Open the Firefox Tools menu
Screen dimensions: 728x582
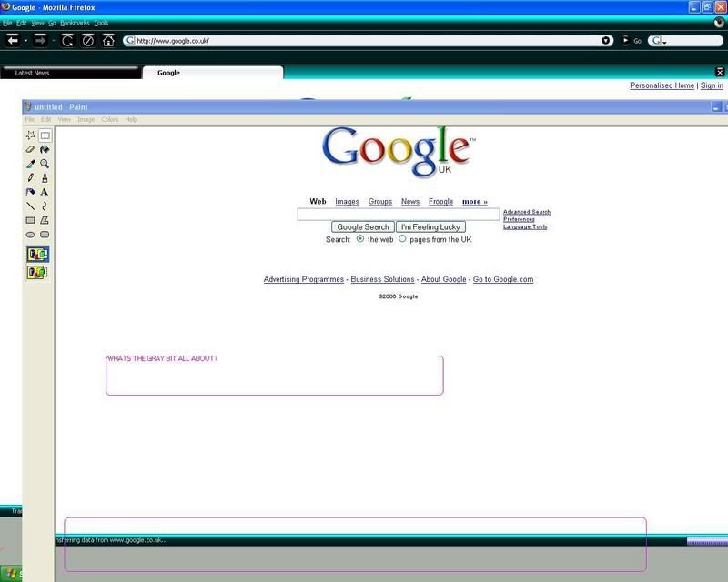(x=101, y=23)
